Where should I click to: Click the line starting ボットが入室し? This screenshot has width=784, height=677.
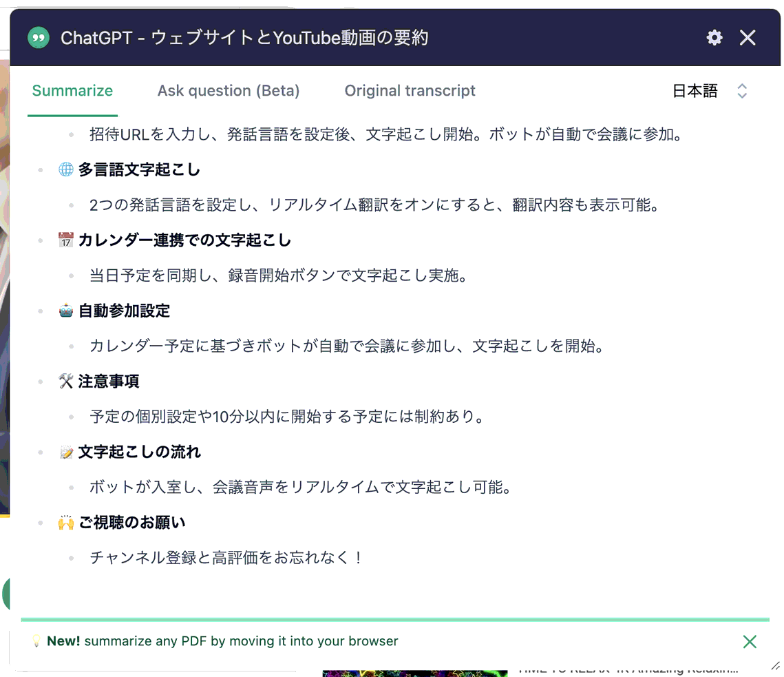coord(301,487)
